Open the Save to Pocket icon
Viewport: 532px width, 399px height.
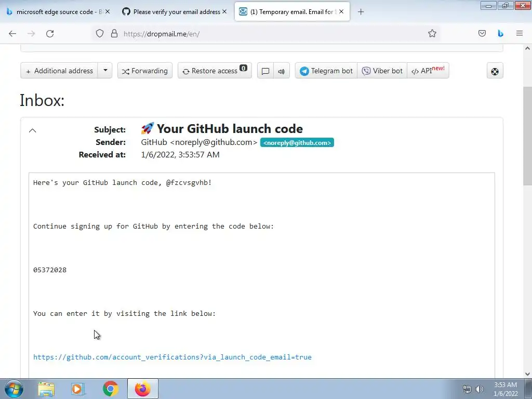click(482, 34)
